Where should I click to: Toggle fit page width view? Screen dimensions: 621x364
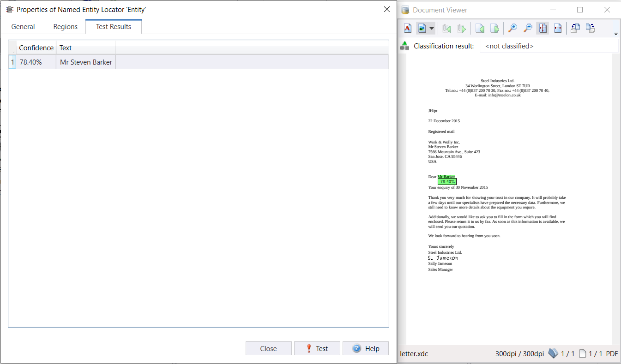(557, 29)
